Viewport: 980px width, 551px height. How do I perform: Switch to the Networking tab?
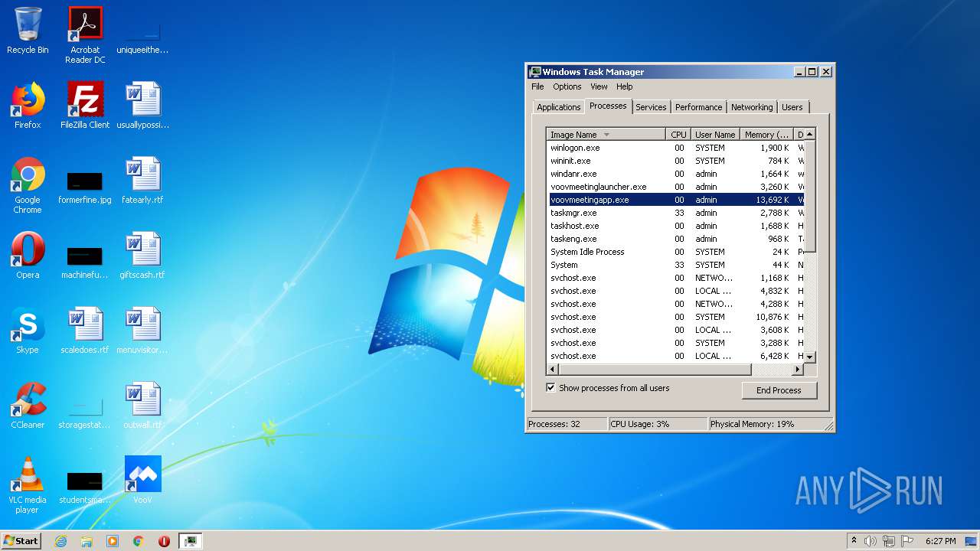tap(752, 107)
